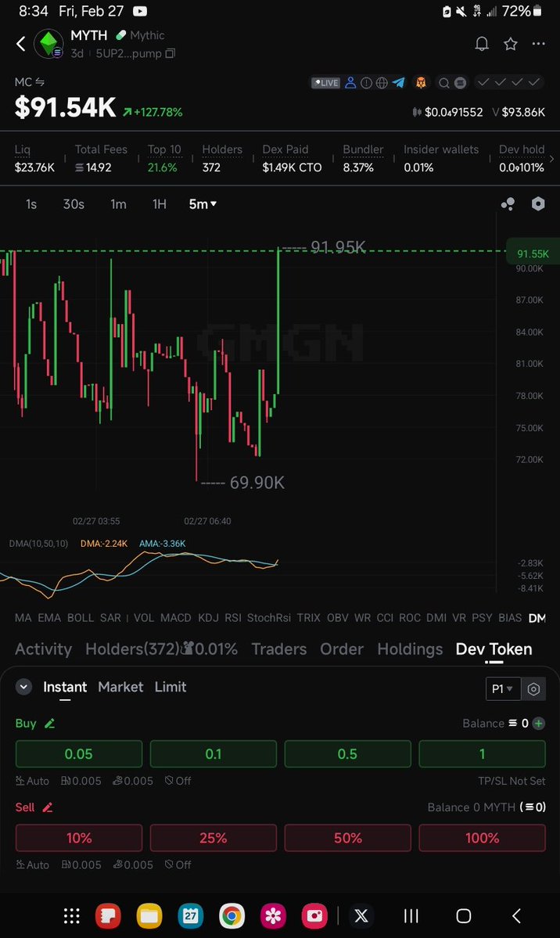Buy 0.05 SOL of MYTH
Viewport: 560px width, 938px height.
(x=78, y=753)
